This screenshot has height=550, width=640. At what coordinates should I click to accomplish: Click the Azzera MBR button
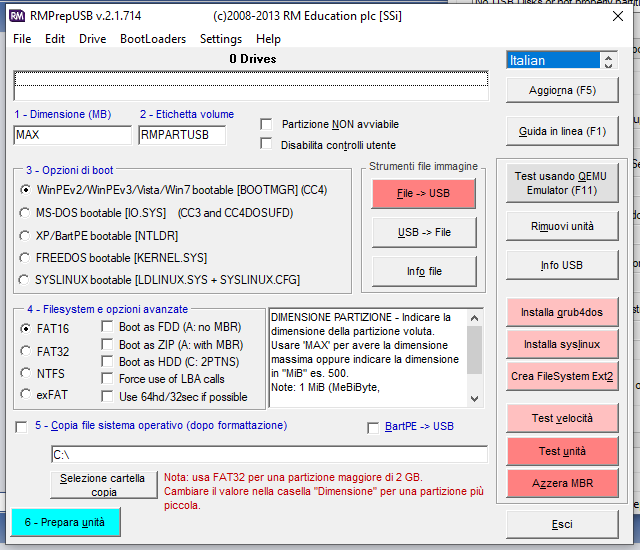point(562,483)
